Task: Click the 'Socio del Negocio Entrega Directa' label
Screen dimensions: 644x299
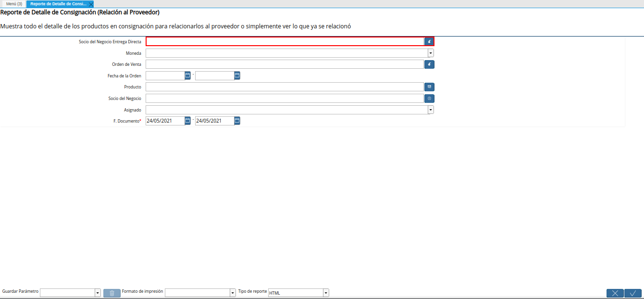Action: coord(110,42)
